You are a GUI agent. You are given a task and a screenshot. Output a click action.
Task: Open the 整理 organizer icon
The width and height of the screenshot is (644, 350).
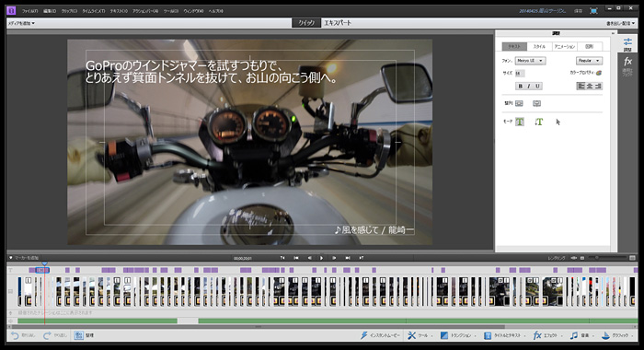[x=79, y=335]
